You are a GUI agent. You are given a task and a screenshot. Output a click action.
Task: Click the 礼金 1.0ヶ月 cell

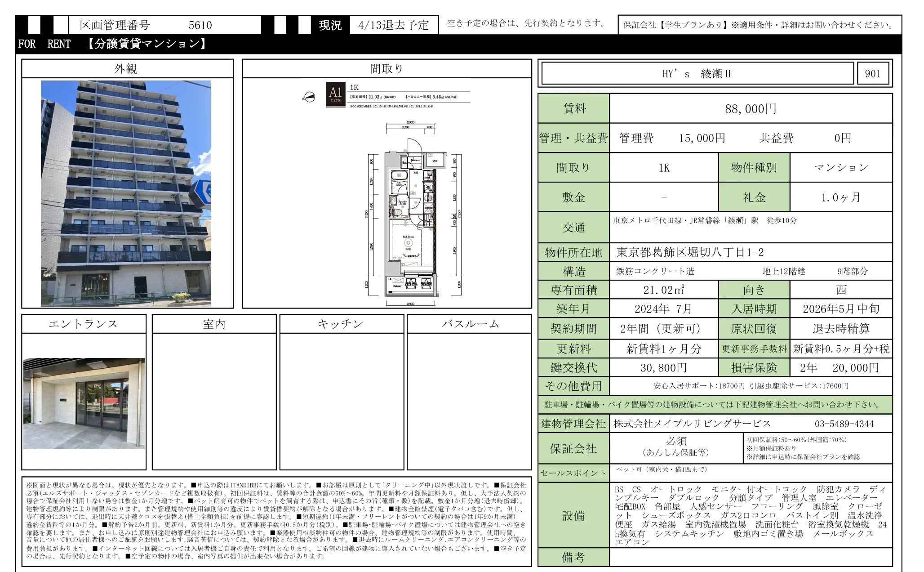click(x=841, y=197)
